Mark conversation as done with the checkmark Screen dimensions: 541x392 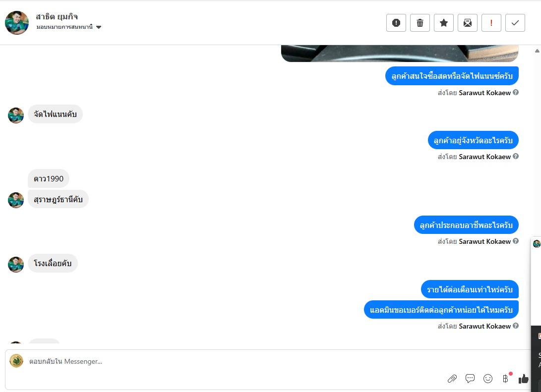pos(515,23)
